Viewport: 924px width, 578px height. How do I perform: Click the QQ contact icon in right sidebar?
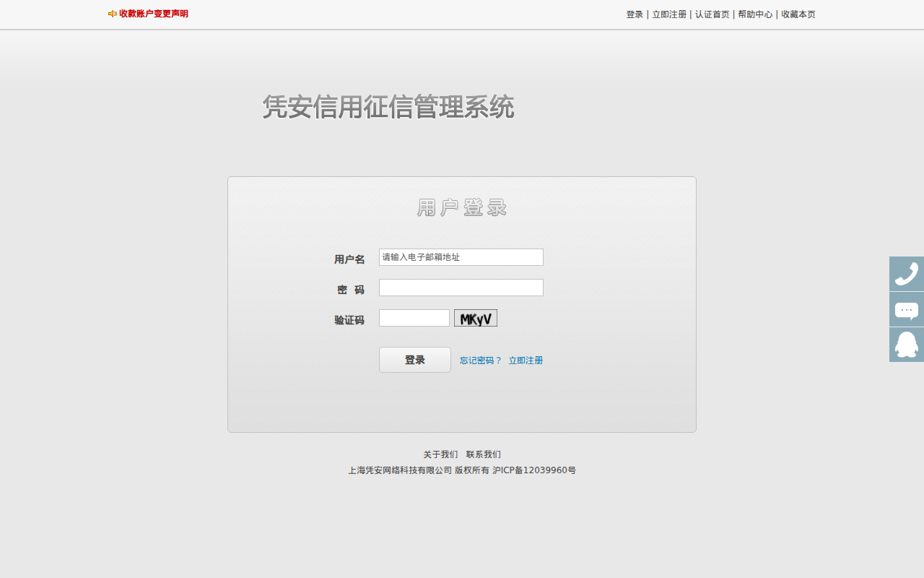tap(907, 344)
